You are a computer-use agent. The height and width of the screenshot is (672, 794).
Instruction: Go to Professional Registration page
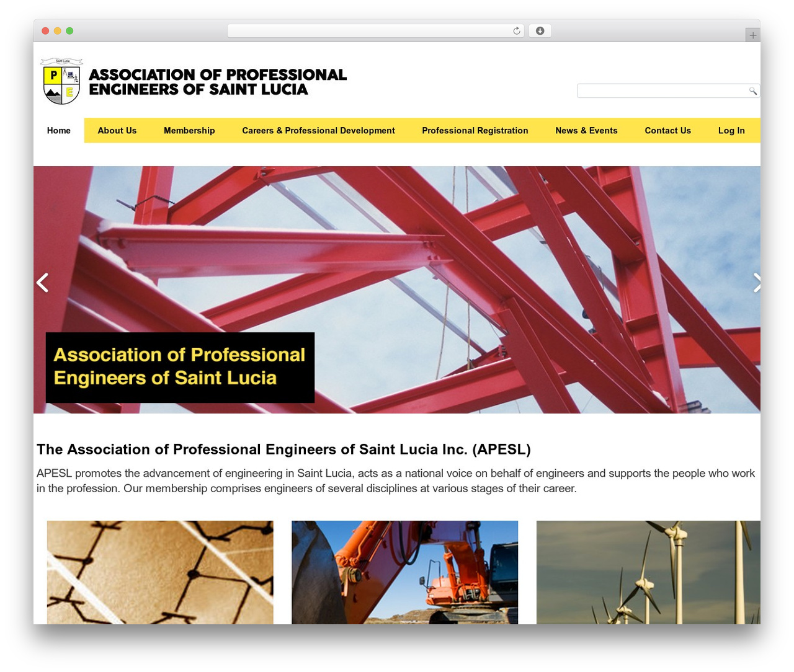click(x=475, y=131)
